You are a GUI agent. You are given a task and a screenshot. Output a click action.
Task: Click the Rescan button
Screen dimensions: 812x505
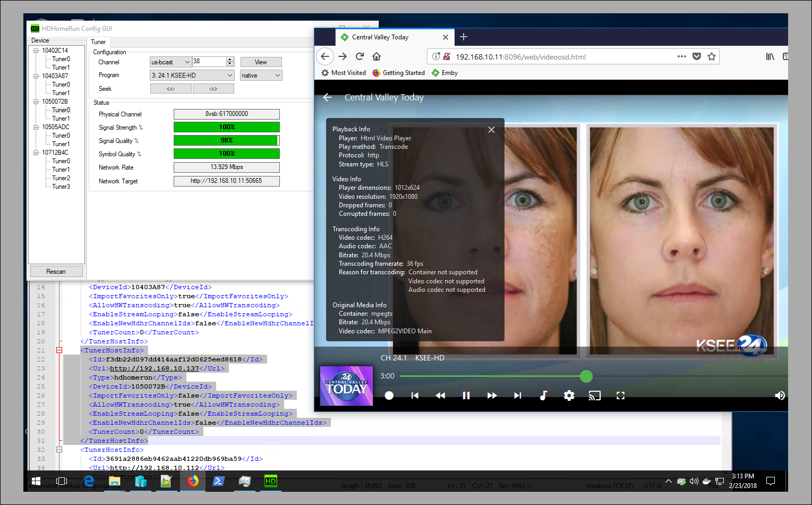(x=56, y=272)
